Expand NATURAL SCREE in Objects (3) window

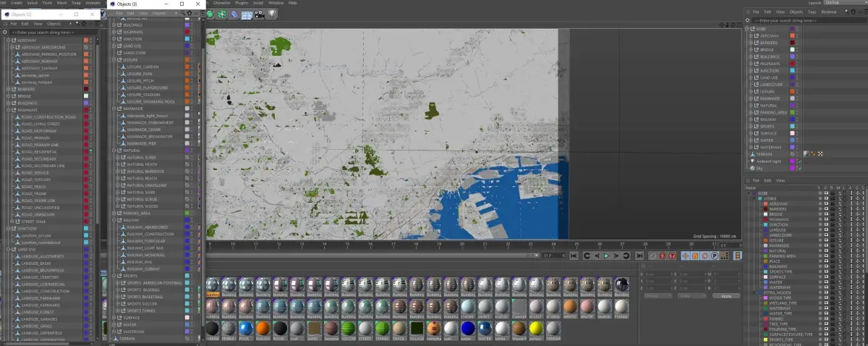pyautogui.click(x=117, y=158)
